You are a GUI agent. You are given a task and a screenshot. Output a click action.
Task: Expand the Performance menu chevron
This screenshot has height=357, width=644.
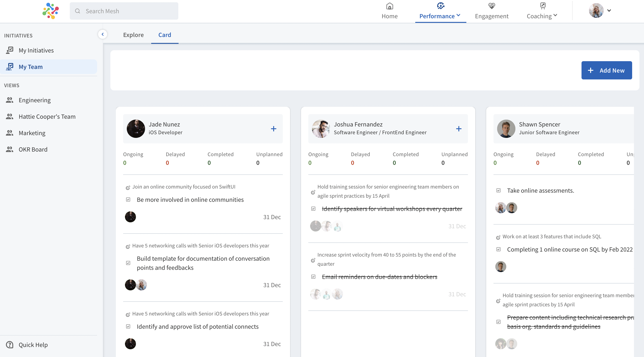(458, 15)
